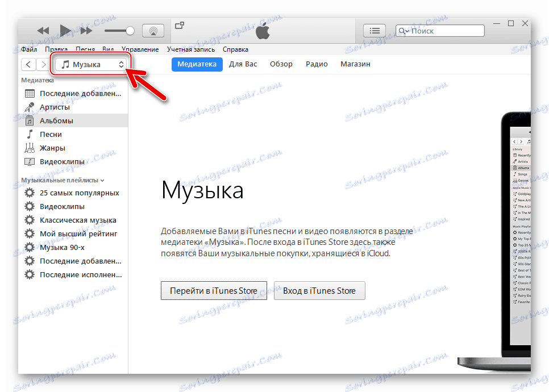Switch to the Магазин tab
This screenshot has width=549, height=392.
point(355,64)
